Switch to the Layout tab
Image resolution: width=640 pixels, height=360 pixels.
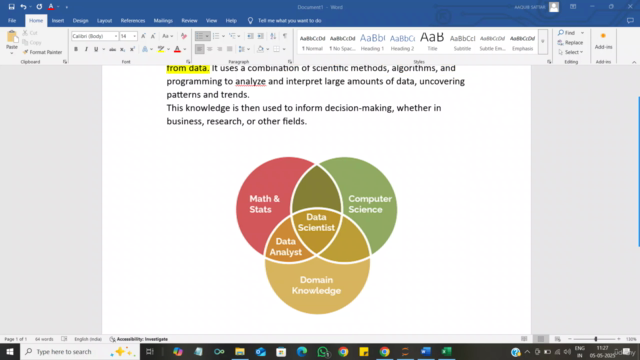[x=104, y=20]
